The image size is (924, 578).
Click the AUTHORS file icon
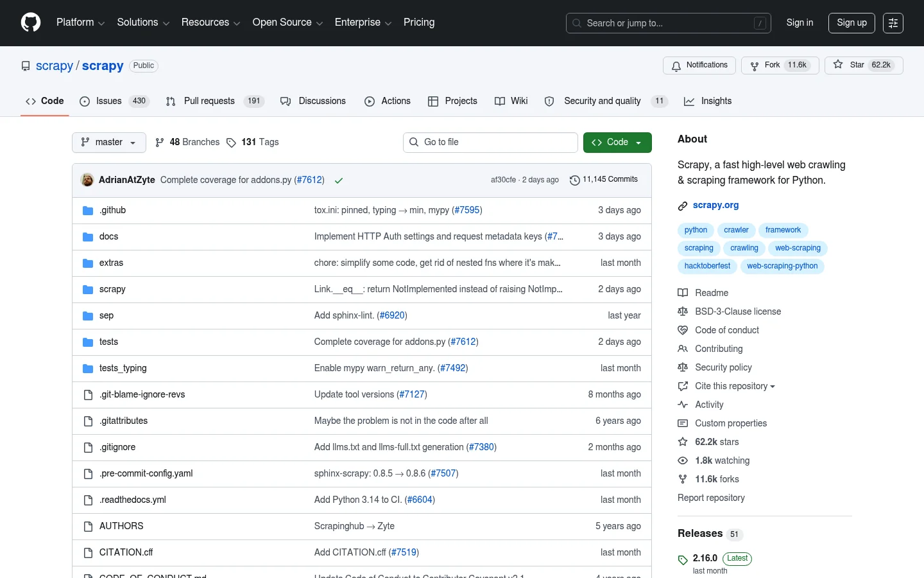(88, 527)
